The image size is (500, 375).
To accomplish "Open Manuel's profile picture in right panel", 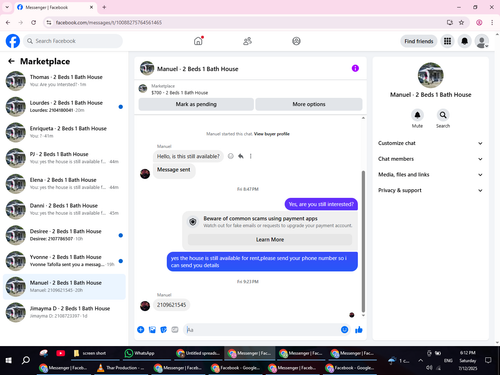I will 430,75.
